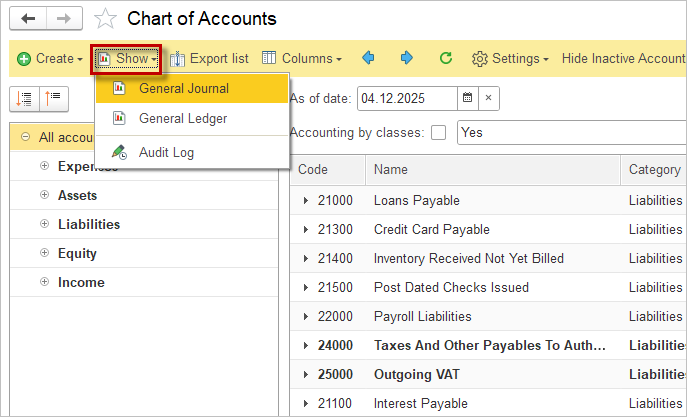Click the forward navigation arrow
Screen dimensions: 687x417
click(63, 19)
